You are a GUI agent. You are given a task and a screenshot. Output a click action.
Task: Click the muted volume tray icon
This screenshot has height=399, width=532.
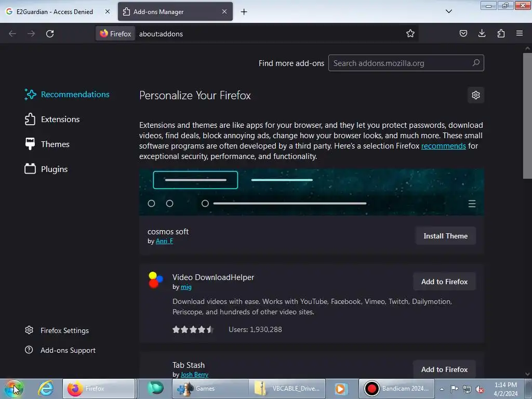coord(480,389)
